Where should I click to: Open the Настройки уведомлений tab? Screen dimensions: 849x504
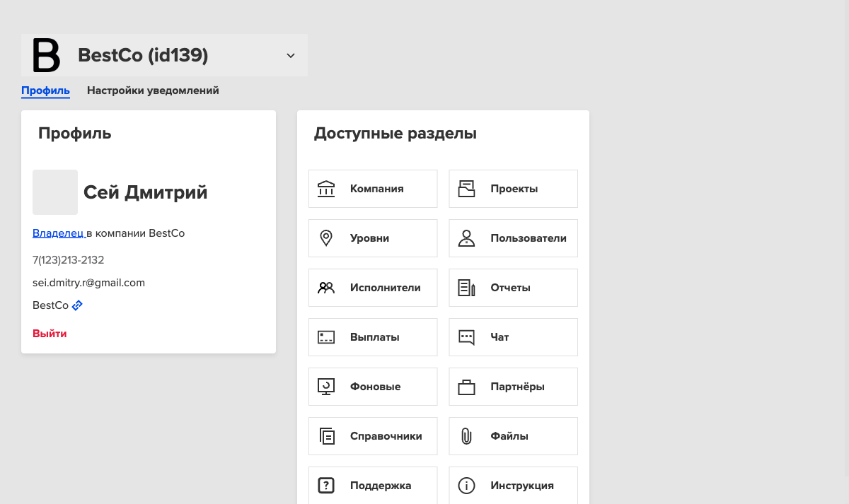coord(153,90)
